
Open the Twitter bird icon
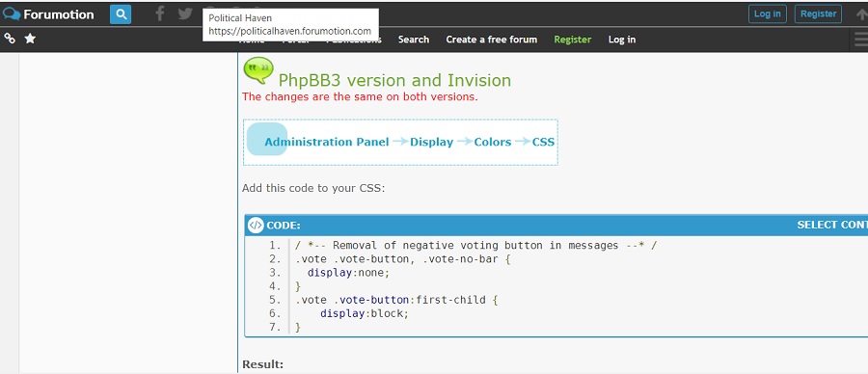click(x=185, y=13)
